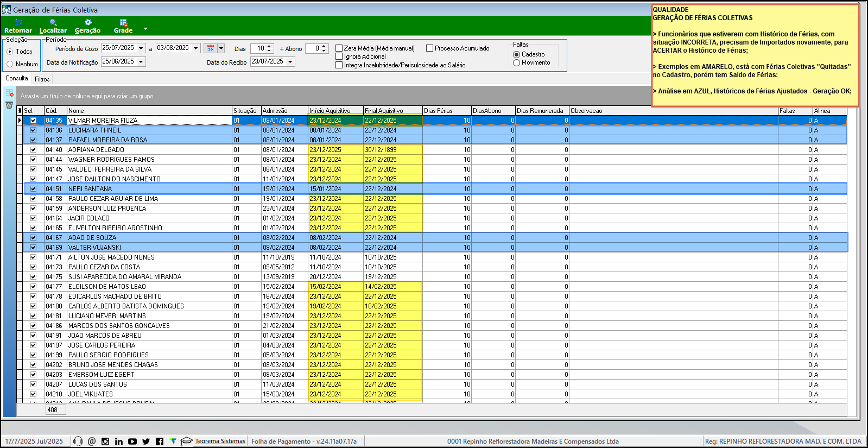Click the Faltas column header

click(x=795, y=111)
